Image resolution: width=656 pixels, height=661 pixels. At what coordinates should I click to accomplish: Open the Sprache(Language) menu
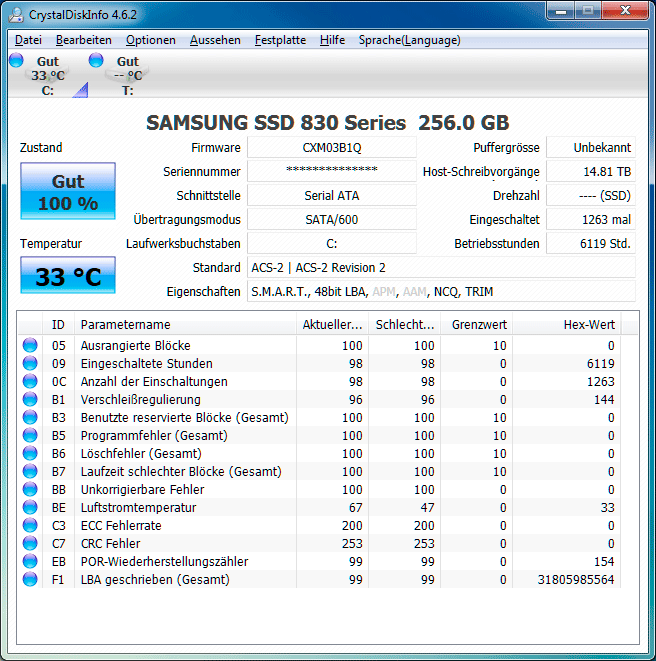coord(409,40)
